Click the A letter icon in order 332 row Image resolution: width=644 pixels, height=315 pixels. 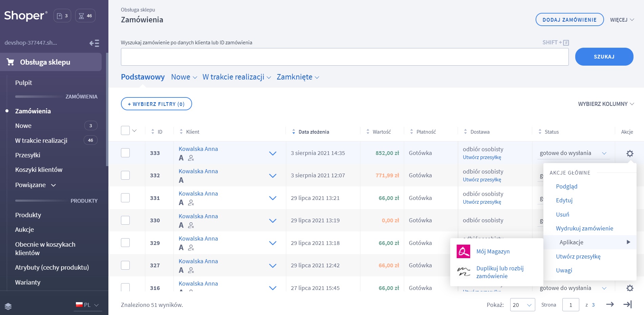point(181,180)
